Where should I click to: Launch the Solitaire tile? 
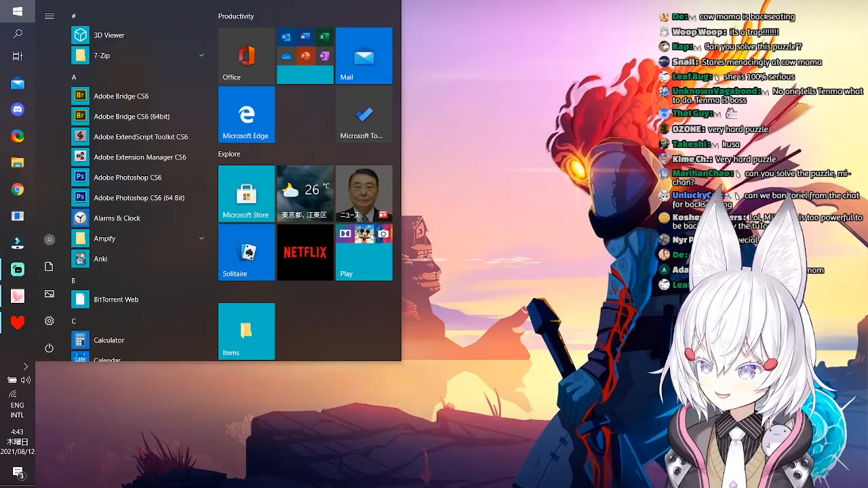click(247, 252)
